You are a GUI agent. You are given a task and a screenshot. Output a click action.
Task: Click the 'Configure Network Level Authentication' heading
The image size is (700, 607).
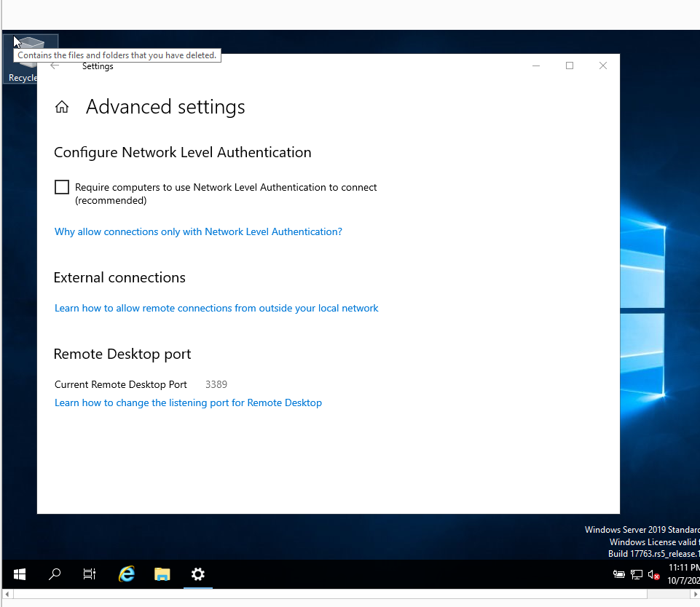[x=183, y=153]
